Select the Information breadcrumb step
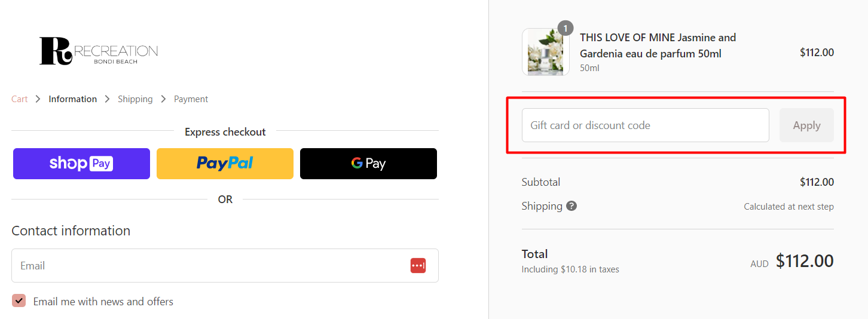Image resolution: width=868 pixels, height=319 pixels. [x=73, y=99]
